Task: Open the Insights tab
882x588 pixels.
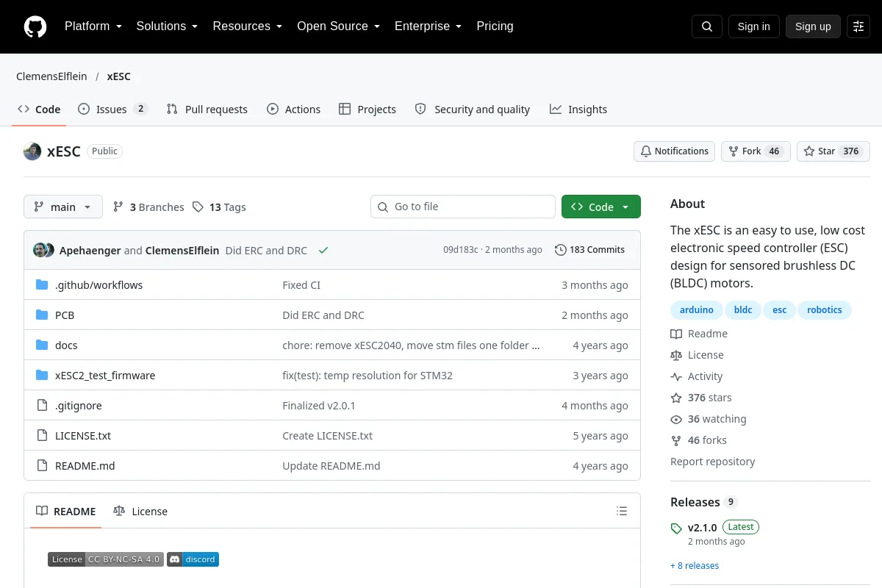Action: point(578,110)
